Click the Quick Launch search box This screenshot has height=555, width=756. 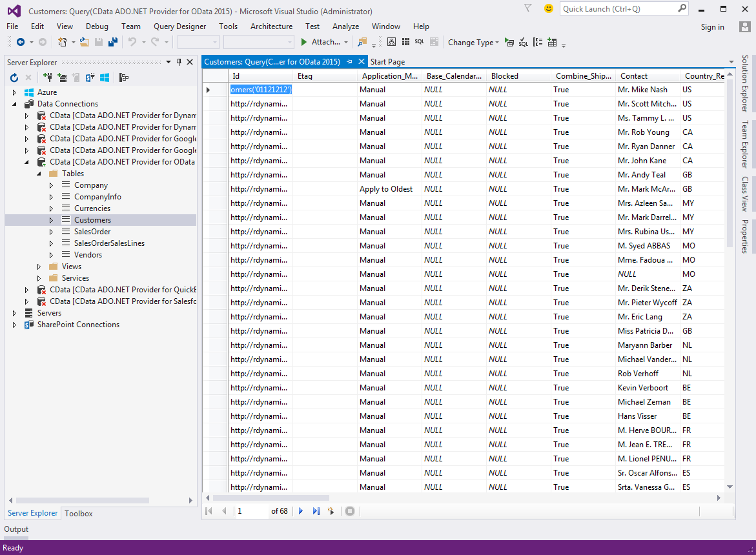click(x=618, y=9)
